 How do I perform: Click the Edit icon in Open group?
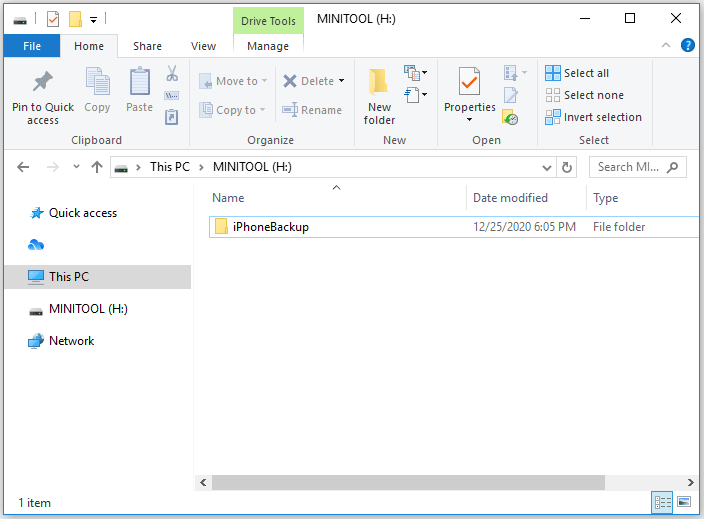[x=510, y=95]
